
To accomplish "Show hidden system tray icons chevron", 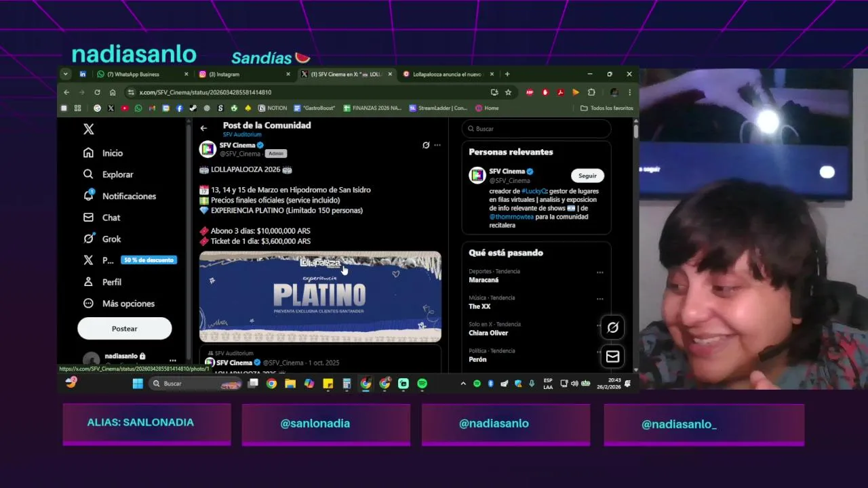I will [463, 384].
